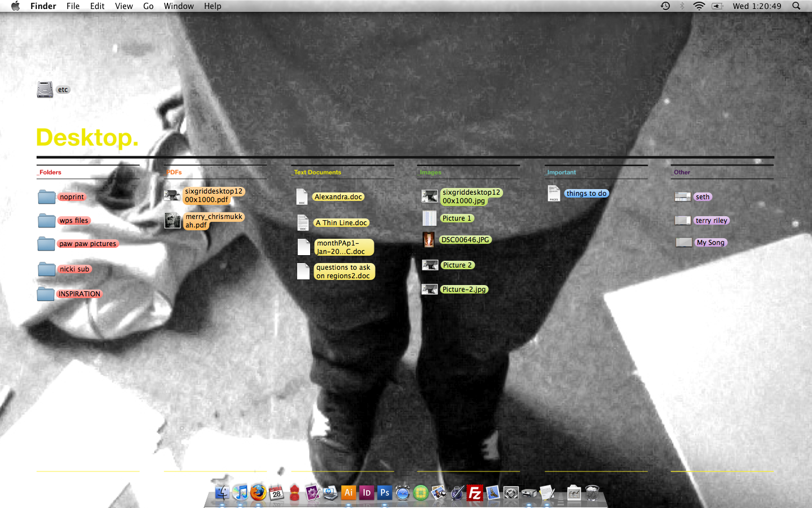This screenshot has height=508, width=812.
Task: Open the Go menu
Action: (x=148, y=6)
